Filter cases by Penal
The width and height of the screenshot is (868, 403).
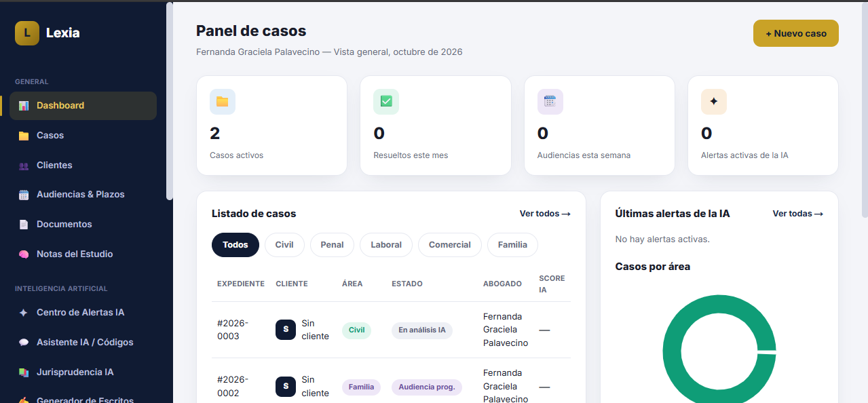(x=332, y=245)
